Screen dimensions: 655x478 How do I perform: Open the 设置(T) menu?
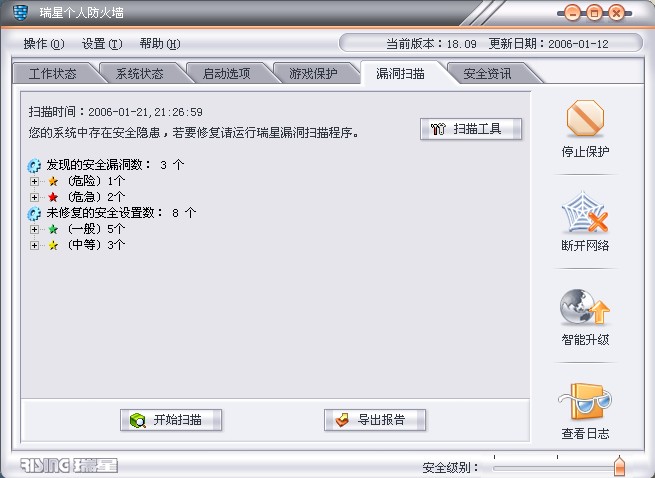[x=102, y=43]
